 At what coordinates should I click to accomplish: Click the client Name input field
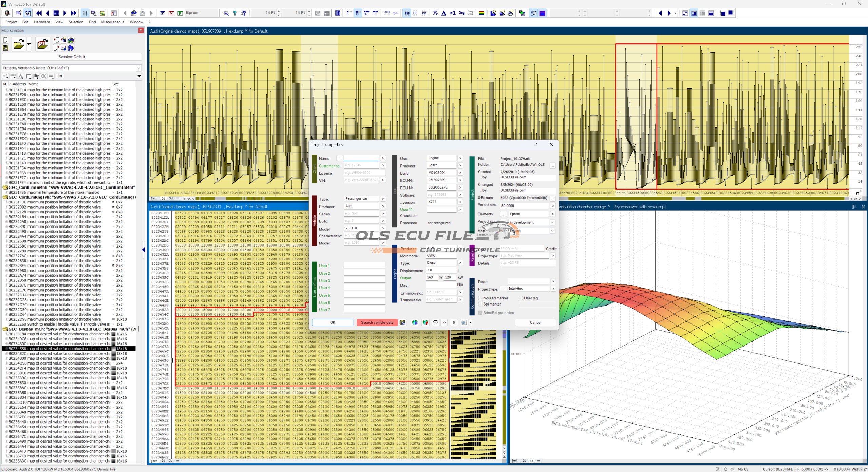[361, 158]
